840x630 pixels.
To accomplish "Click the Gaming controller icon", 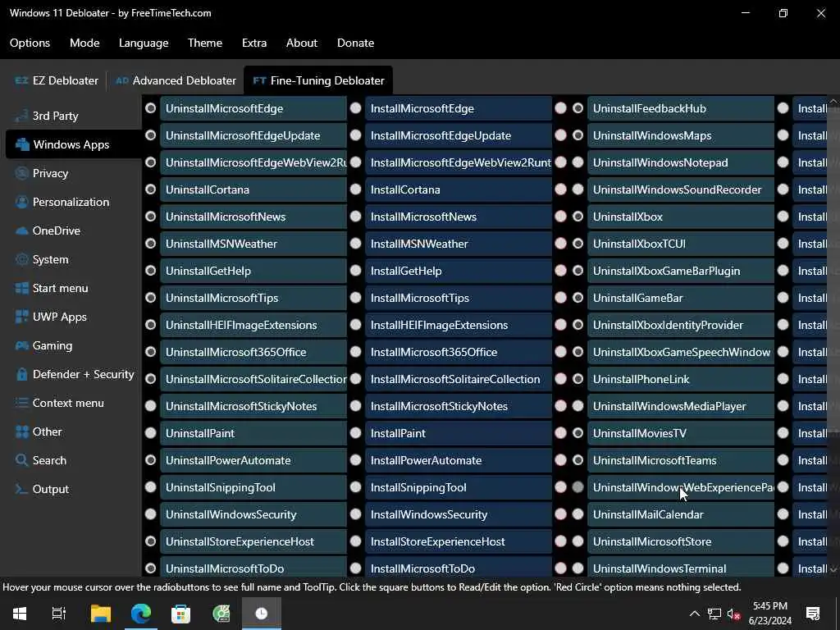I will tap(21, 345).
